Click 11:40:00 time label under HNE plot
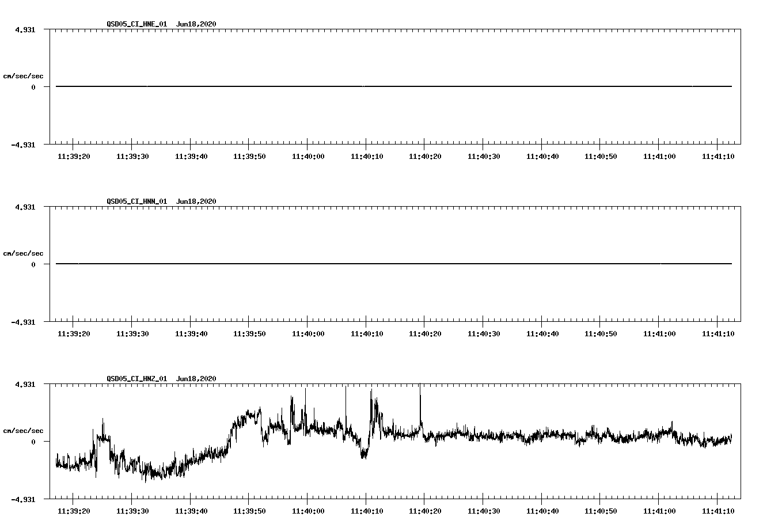 click(308, 157)
